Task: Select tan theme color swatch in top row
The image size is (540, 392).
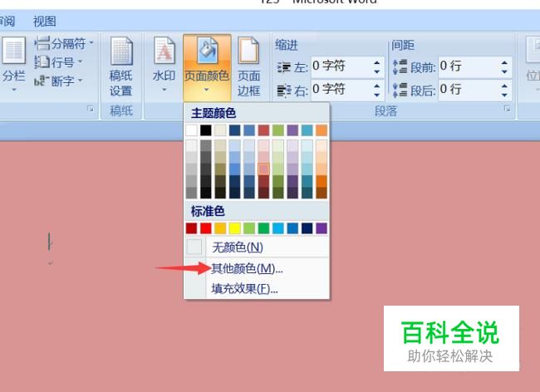Action: click(x=220, y=130)
